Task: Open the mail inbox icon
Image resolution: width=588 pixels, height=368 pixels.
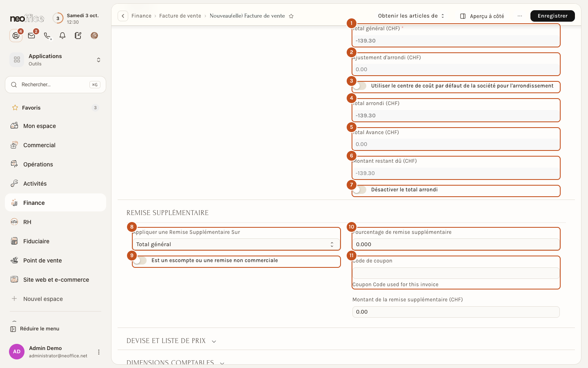Action: pos(31,36)
